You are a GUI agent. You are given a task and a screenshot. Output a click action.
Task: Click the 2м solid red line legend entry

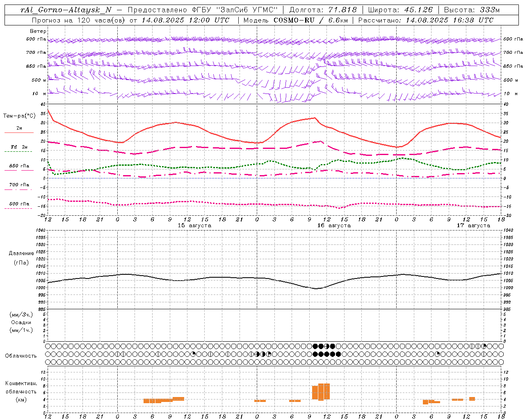19,130
